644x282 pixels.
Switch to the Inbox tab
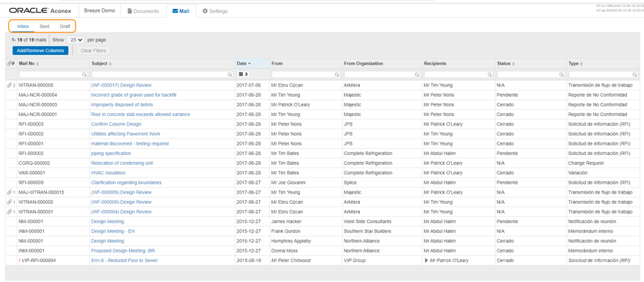pyautogui.click(x=23, y=26)
